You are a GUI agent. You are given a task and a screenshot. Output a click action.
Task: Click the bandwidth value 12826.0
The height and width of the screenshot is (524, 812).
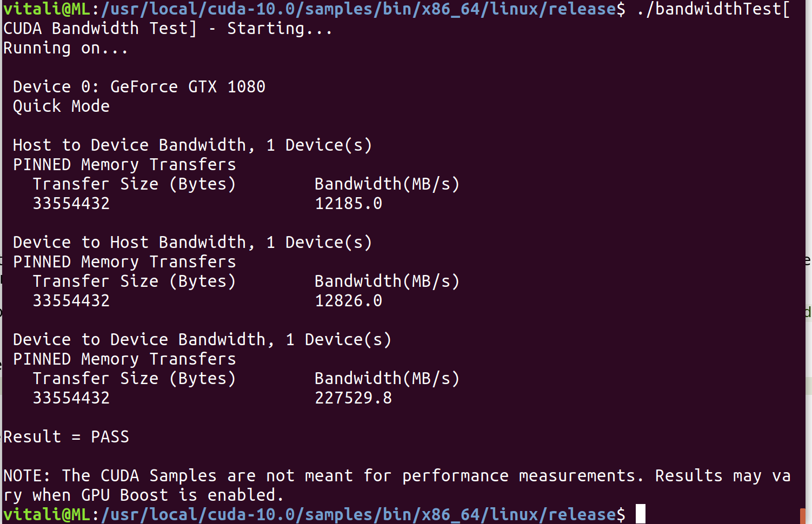tap(349, 301)
